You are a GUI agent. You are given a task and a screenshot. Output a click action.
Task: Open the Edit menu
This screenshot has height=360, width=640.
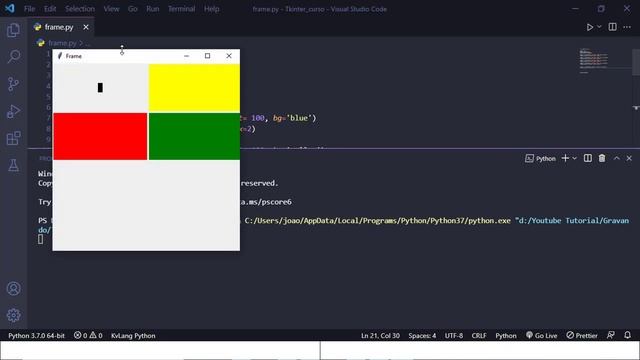click(x=50, y=9)
